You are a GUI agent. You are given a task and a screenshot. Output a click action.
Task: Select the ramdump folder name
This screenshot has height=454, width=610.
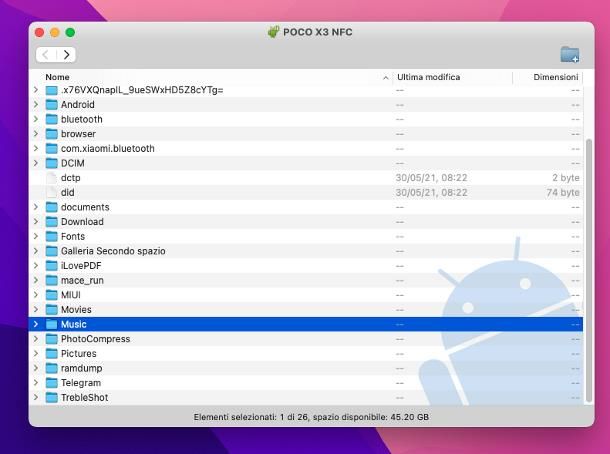coord(81,368)
